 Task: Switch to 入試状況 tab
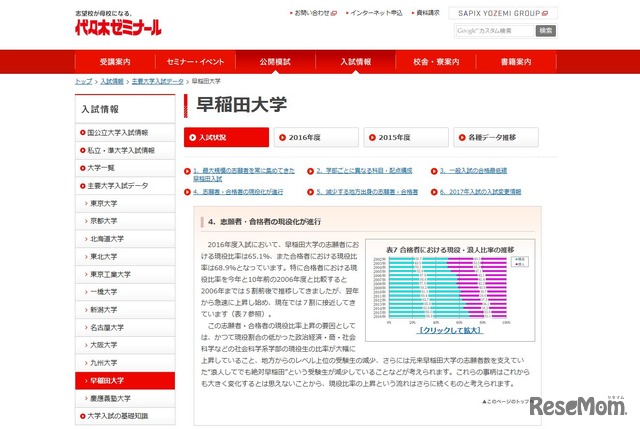[x=227, y=138]
